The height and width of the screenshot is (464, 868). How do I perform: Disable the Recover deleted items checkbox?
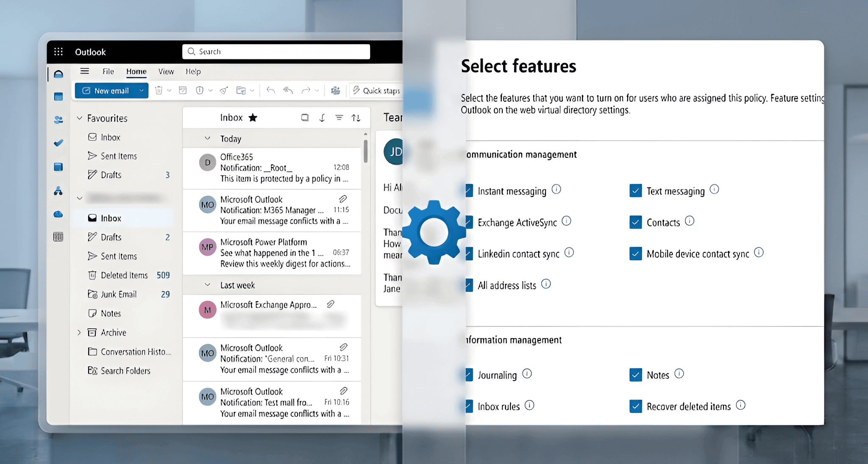(x=635, y=406)
